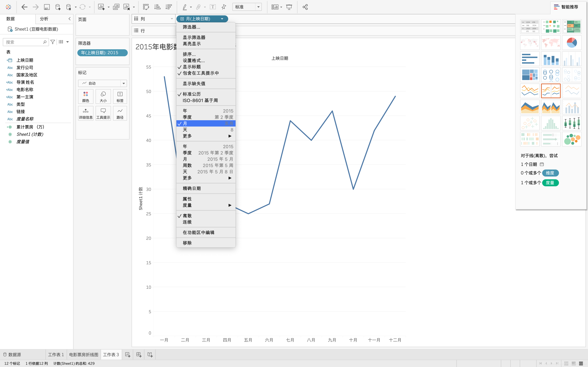The width and height of the screenshot is (588, 367).
Task: Toggle 包含在工具提示中 option
Action: [x=200, y=73]
